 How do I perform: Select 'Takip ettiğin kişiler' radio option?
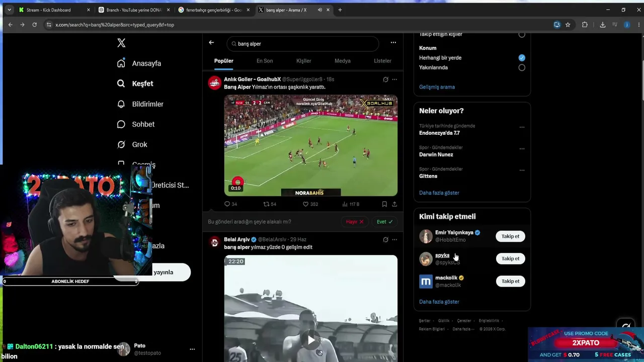pyautogui.click(x=522, y=34)
